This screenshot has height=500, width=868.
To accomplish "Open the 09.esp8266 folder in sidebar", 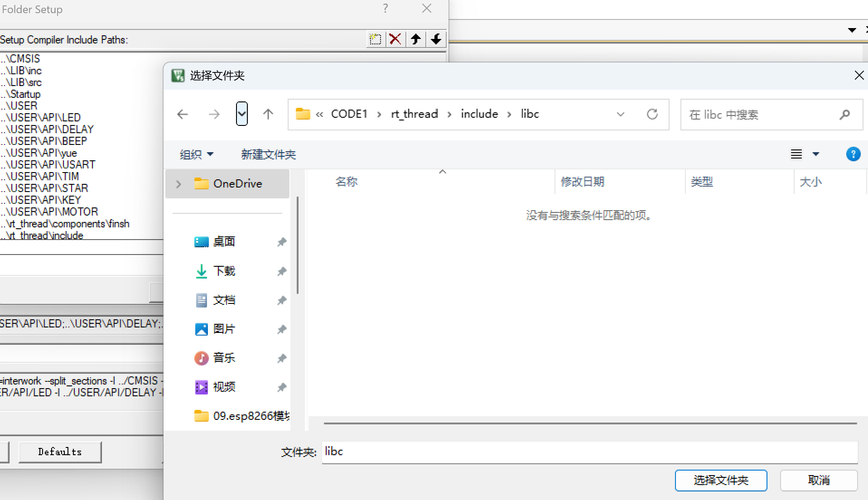I will tap(242, 416).
